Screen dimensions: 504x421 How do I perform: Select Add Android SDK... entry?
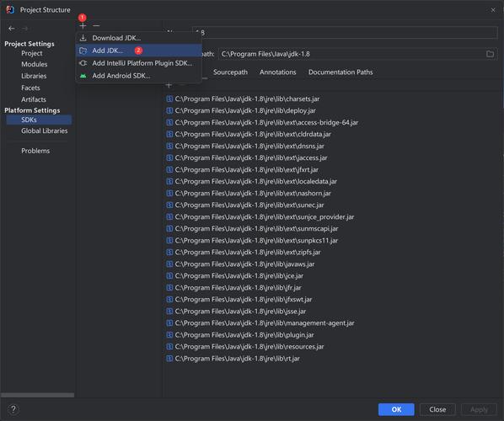[139, 76]
